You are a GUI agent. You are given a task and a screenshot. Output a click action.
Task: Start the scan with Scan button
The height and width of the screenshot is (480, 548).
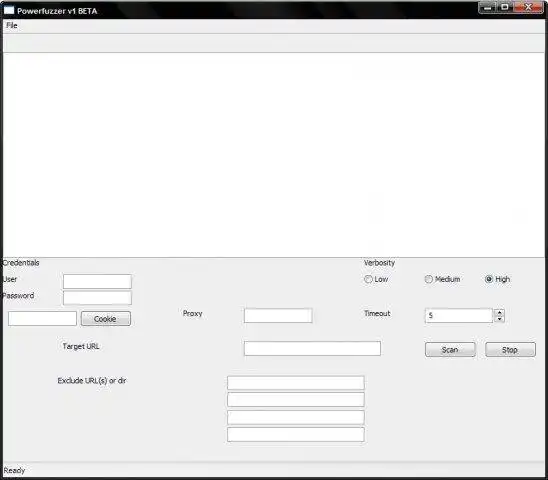(450, 350)
